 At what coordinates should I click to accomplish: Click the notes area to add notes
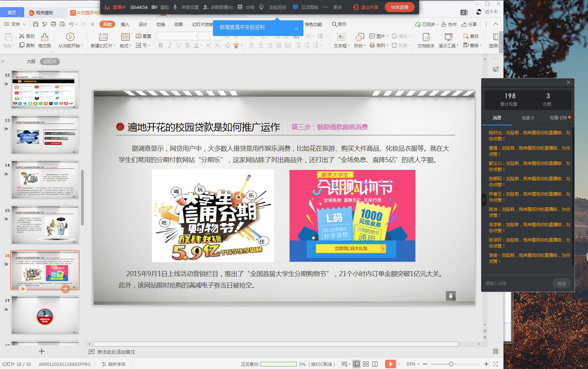116,352
